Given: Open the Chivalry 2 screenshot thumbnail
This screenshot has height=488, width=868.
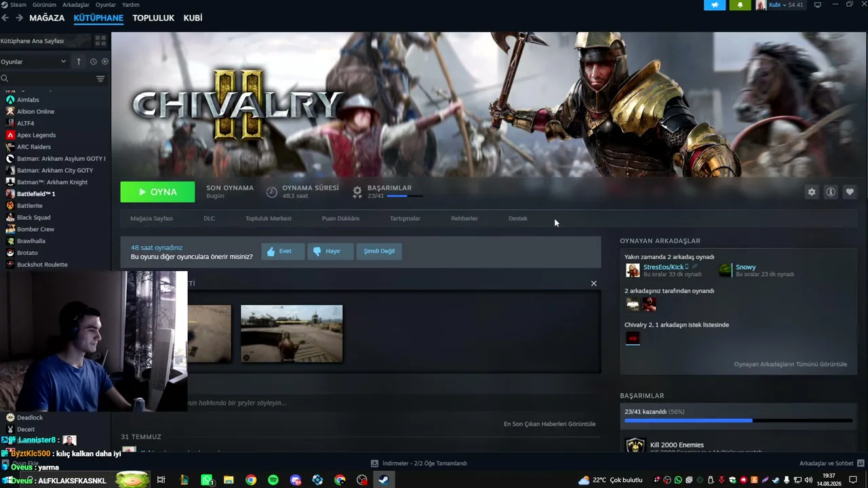Looking at the screenshot, I should (292, 333).
